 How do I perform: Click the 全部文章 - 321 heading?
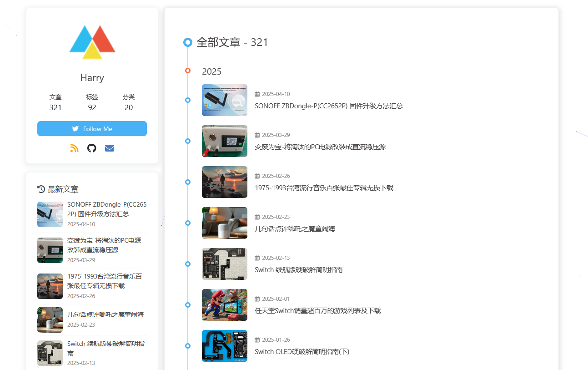click(x=232, y=42)
